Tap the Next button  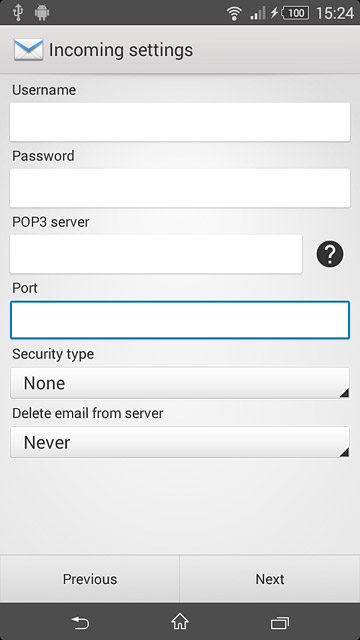[x=270, y=579]
